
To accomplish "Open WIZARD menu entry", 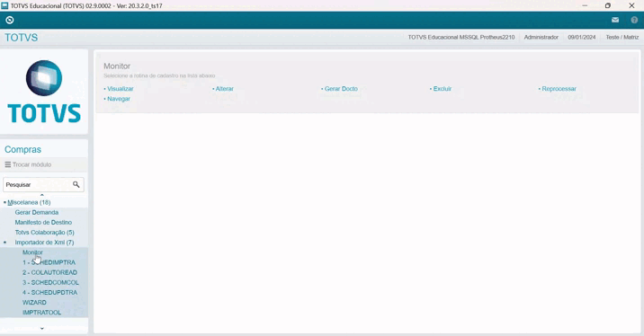I will [x=34, y=303].
